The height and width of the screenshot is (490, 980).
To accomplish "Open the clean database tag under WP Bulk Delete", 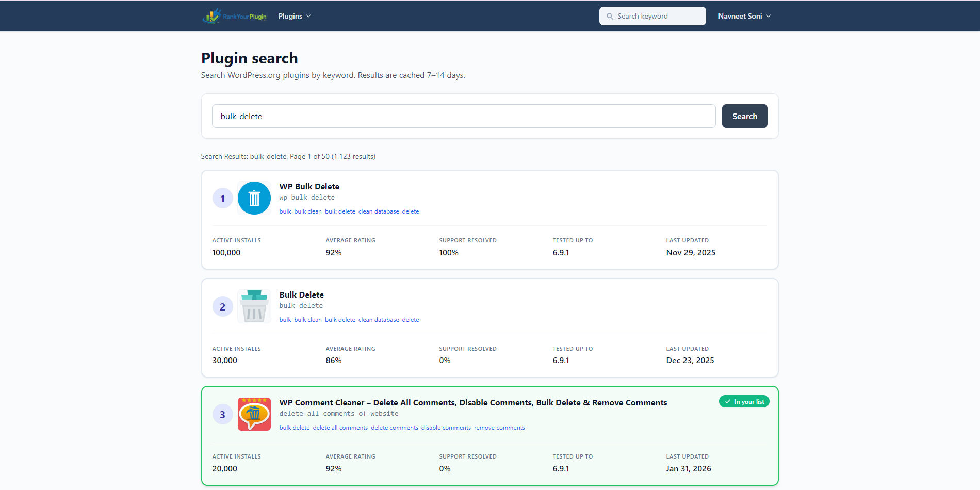I will [x=378, y=211].
